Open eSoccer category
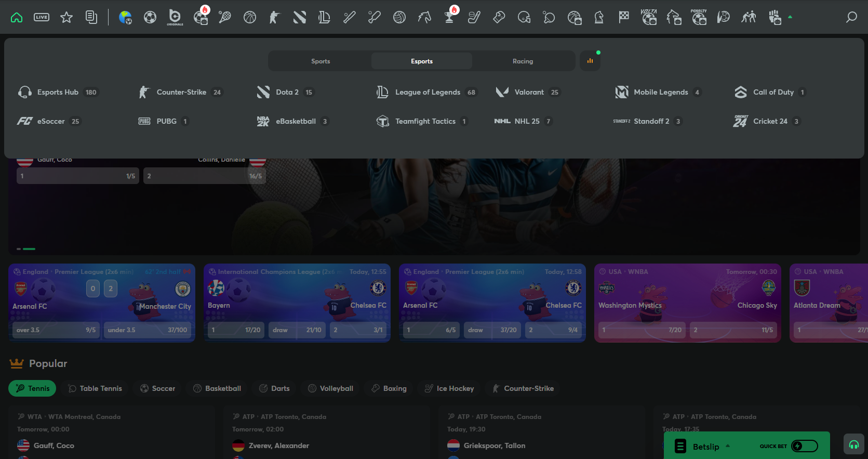 pos(49,121)
